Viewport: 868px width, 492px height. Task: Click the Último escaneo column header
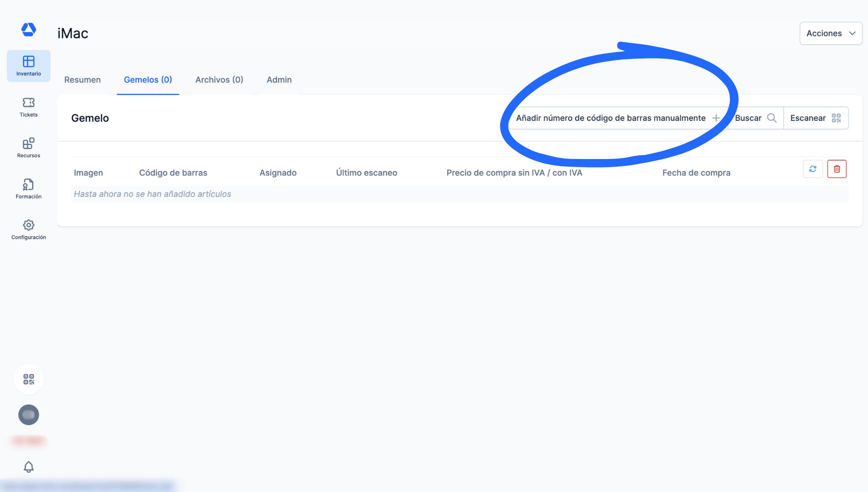click(367, 173)
